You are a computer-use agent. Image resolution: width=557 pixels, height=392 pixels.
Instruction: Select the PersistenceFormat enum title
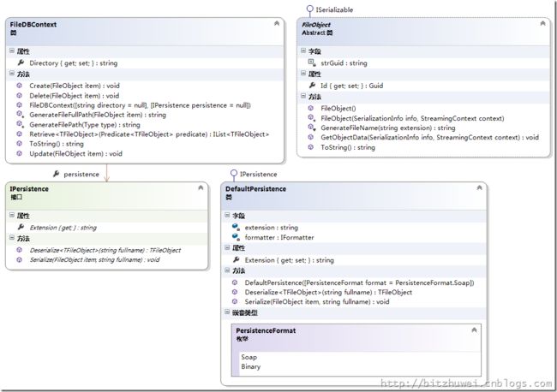pos(266,330)
